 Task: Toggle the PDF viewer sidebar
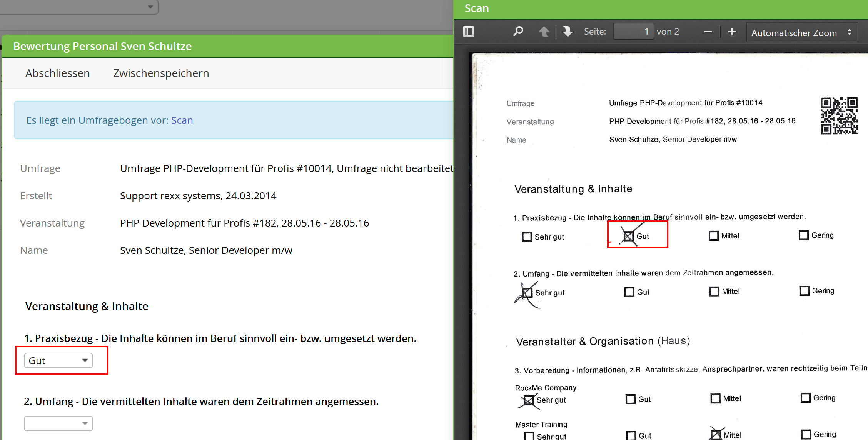[469, 32]
